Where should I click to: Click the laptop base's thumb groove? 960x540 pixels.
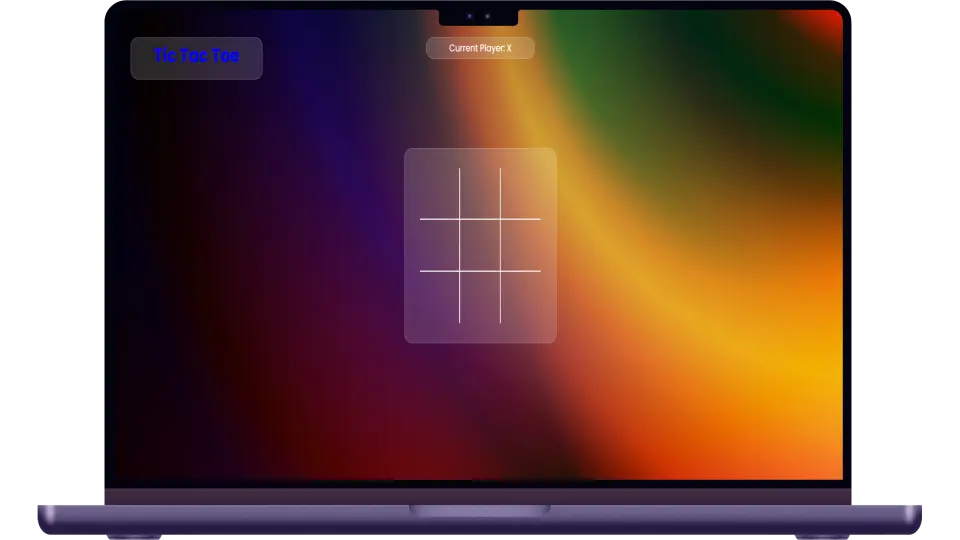[x=480, y=511]
